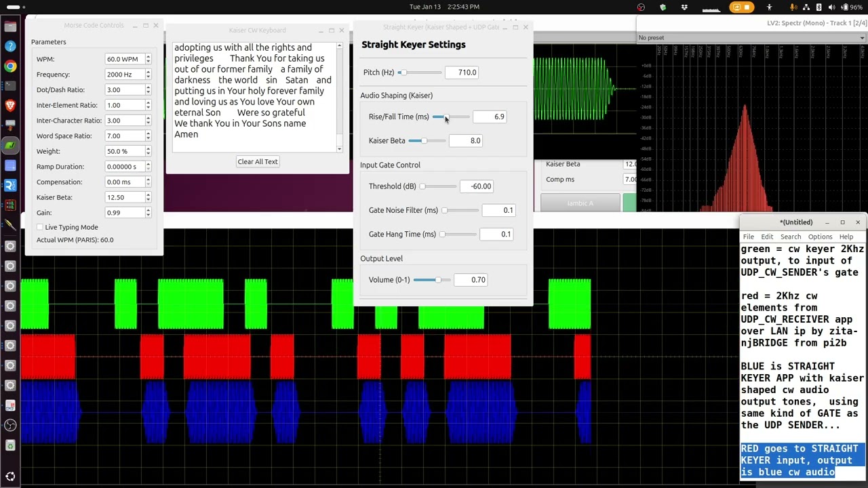Open the File menu in the text editor
868x488 pixels.
point(748,237)
